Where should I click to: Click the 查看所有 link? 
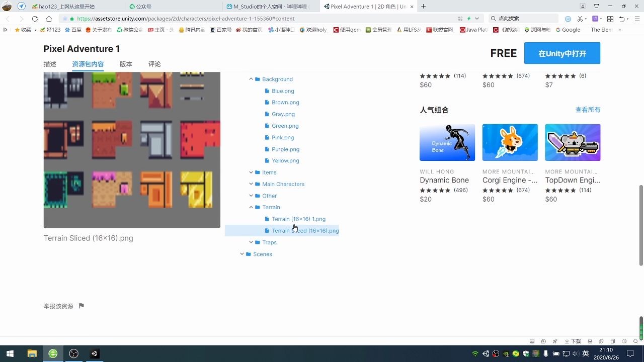[x=588, y=110]
